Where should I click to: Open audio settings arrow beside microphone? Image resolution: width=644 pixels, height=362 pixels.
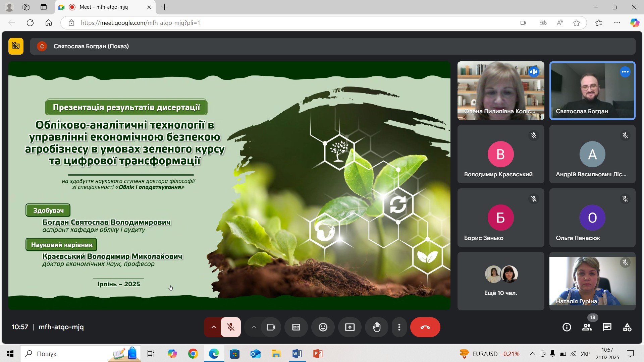pos(213,327)
